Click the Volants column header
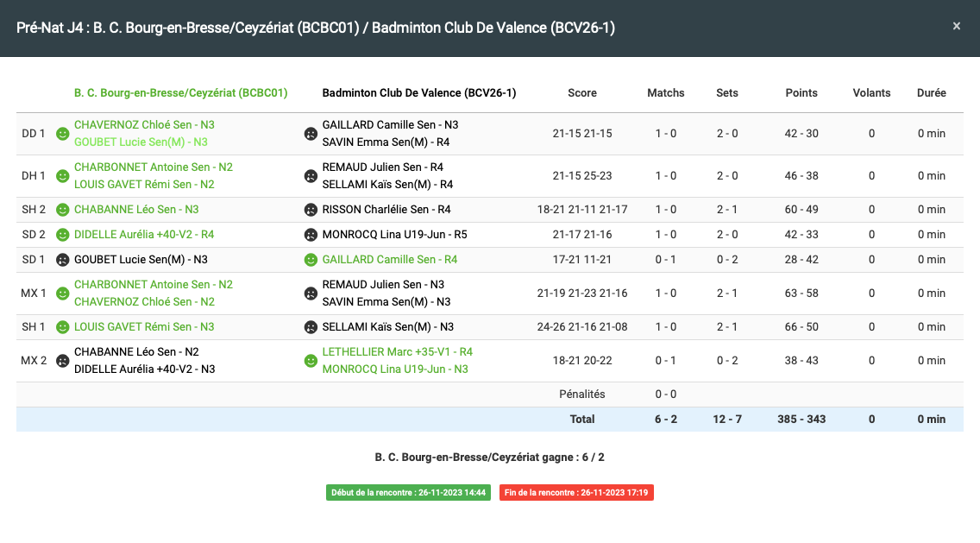Image resolution: width=980 pixels, height=543 pixels. [871, 92]
